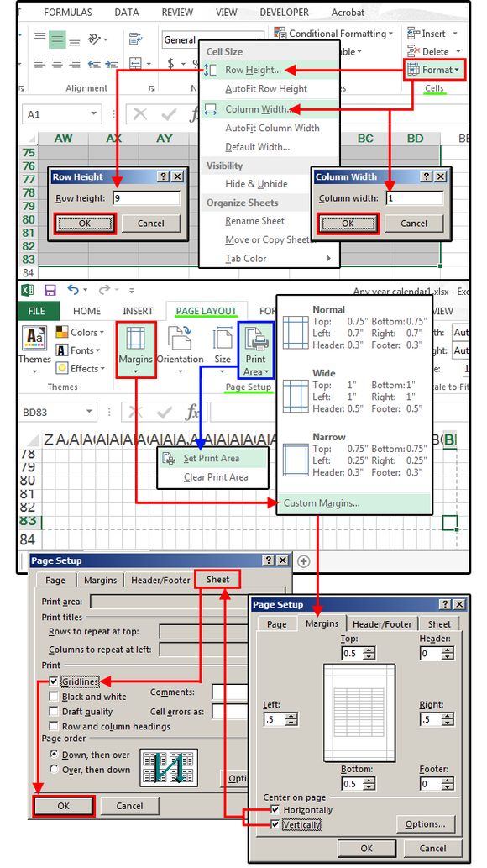487x868 pixels.
Task: Click the theme Effects icon
Action: tap(61, 368)
